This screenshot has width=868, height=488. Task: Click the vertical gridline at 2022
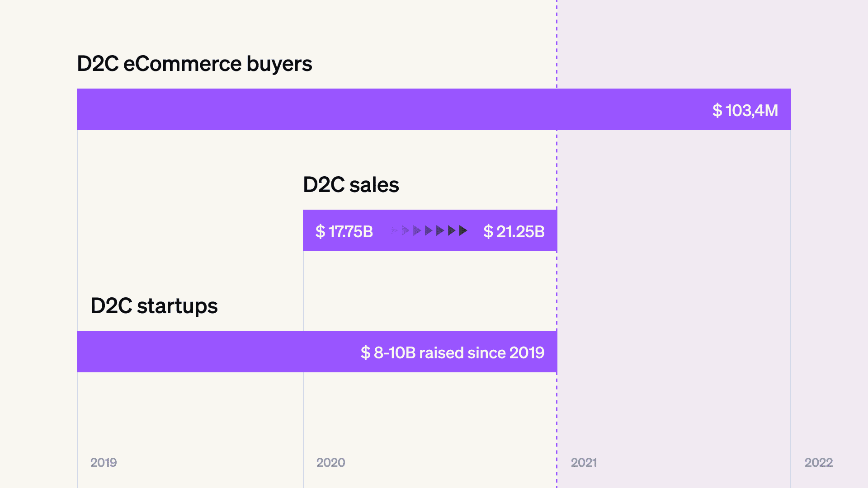(x=790, y=307)
